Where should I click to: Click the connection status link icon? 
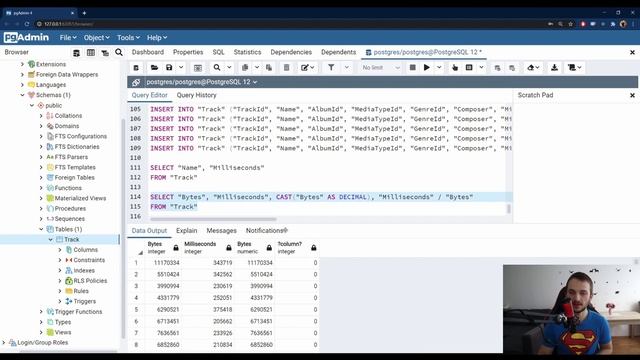click(136, 82)
